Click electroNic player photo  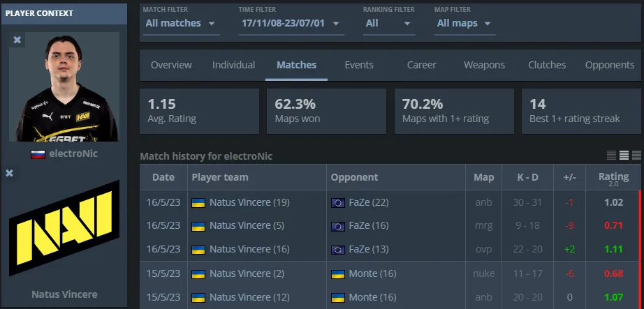pyautogui.click(x=64, y=87)
